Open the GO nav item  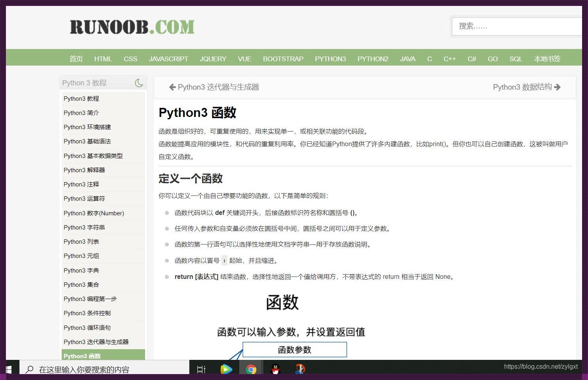[x=493, y=59]
